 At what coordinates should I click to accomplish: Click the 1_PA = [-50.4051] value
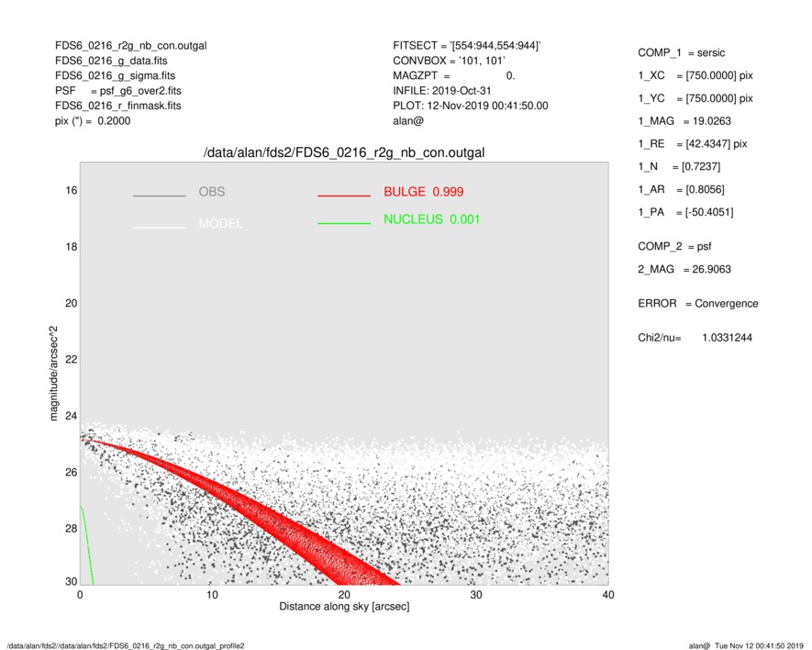(x=685, y=212)
